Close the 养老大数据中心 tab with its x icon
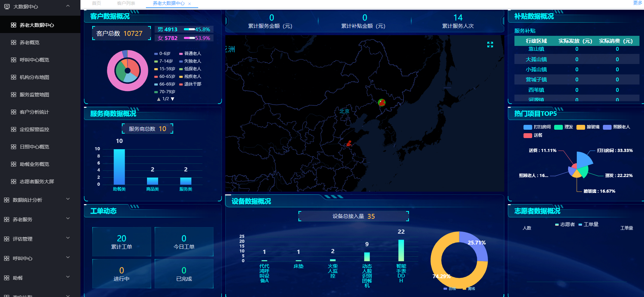Screen dimensions: 644x297 (x=189, y=4)
